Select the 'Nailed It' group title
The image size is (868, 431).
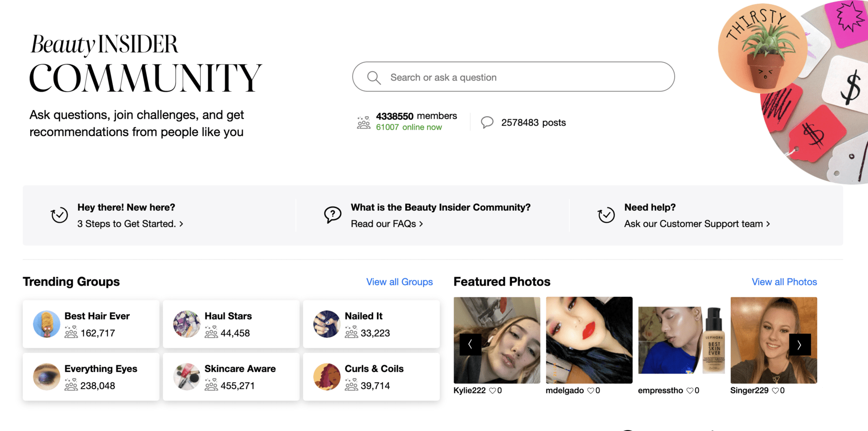[x=363, y=316]
